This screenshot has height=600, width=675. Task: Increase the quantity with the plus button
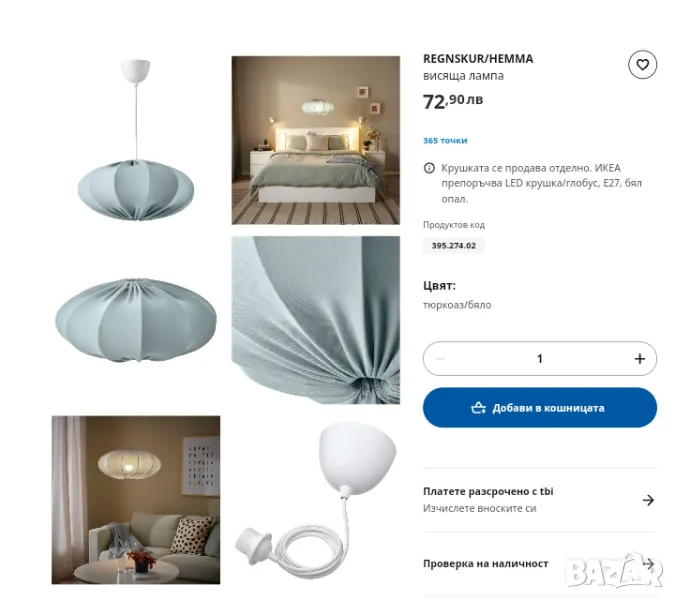point(640,359)
